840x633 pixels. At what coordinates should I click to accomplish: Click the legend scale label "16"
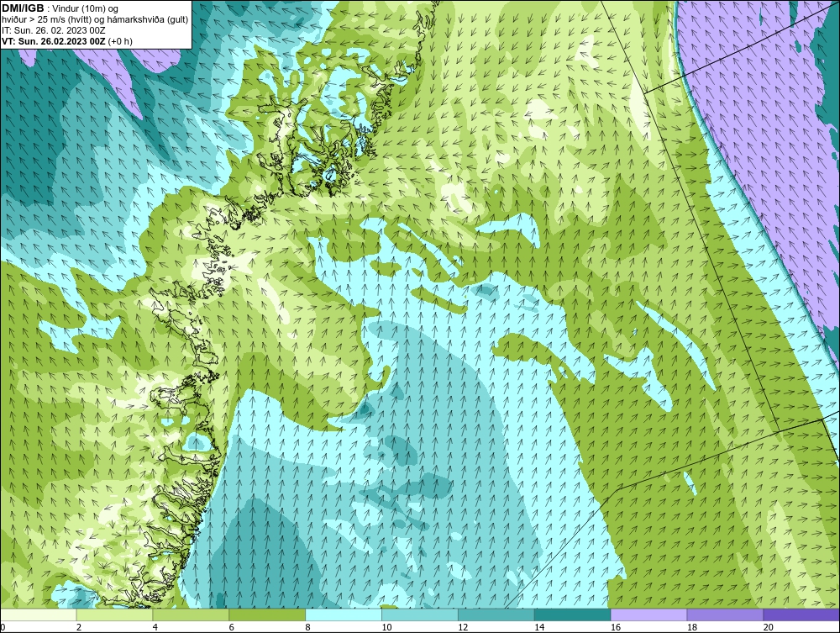point(616,627)
